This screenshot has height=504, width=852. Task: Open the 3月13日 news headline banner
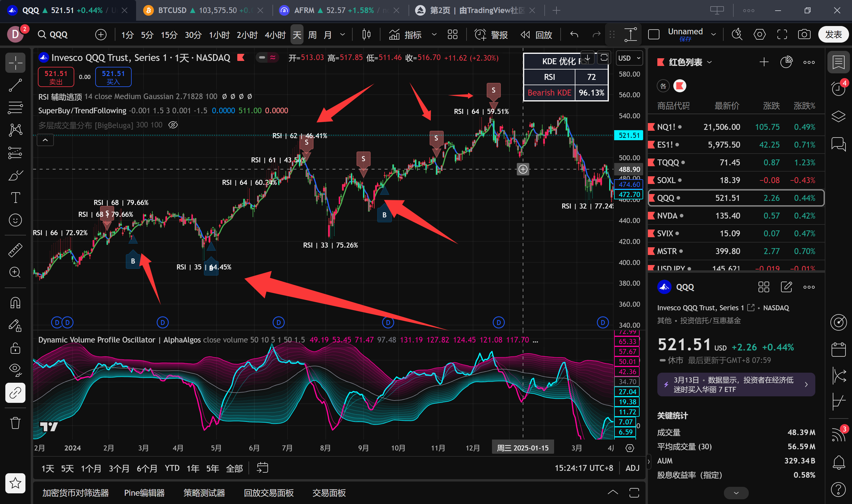tap(736, 385)
